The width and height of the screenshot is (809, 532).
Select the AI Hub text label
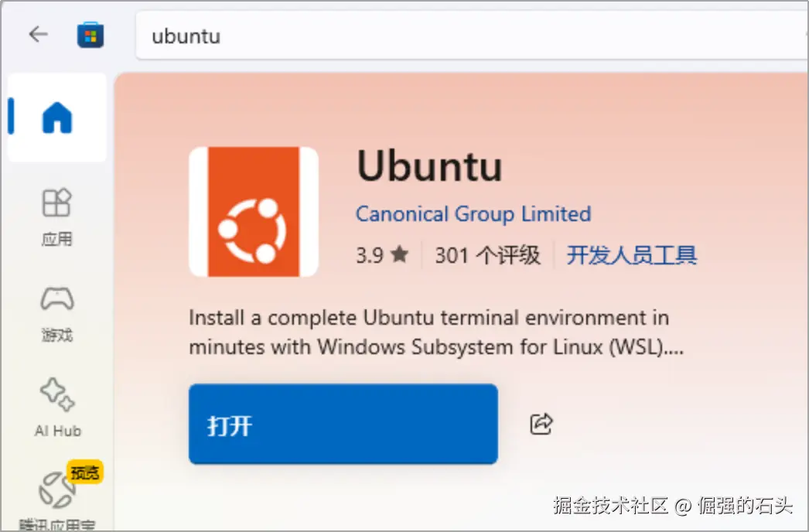coord(58,431)
